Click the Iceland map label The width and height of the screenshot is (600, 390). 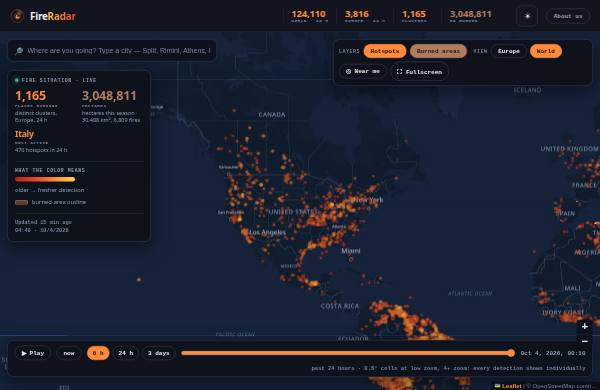click(527, 90)
